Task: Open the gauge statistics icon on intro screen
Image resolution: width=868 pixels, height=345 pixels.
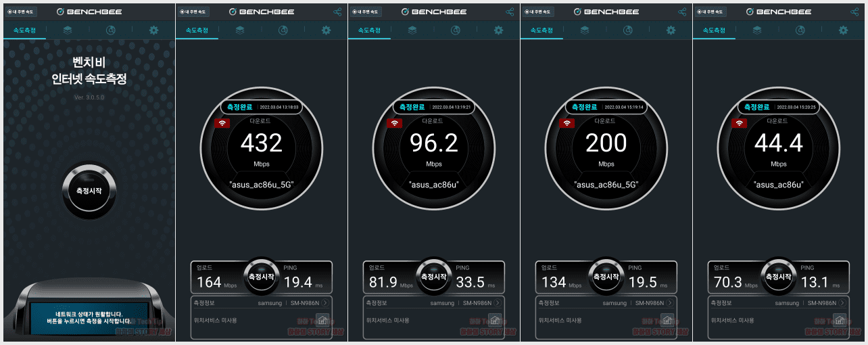Action: click(111, 30)
